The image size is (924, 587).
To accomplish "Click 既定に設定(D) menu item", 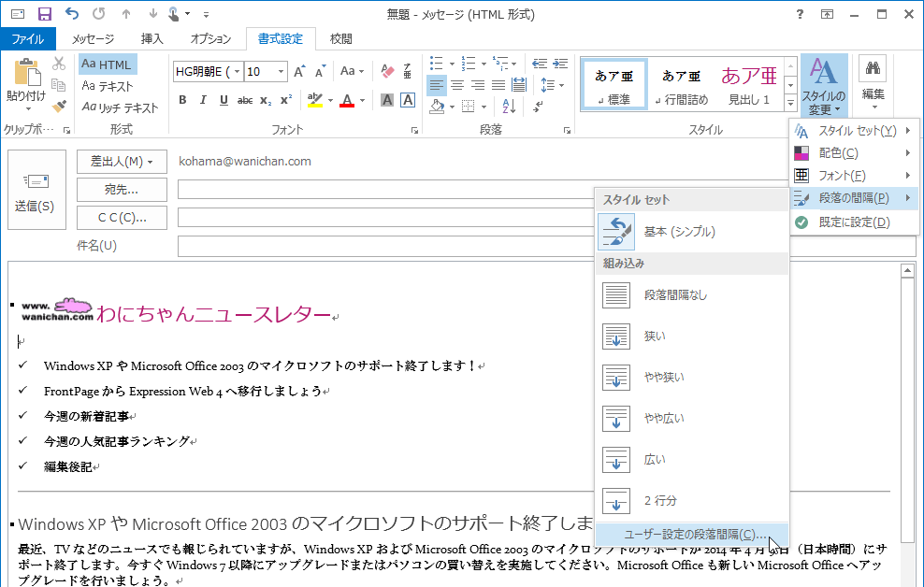I will [854, 222].
